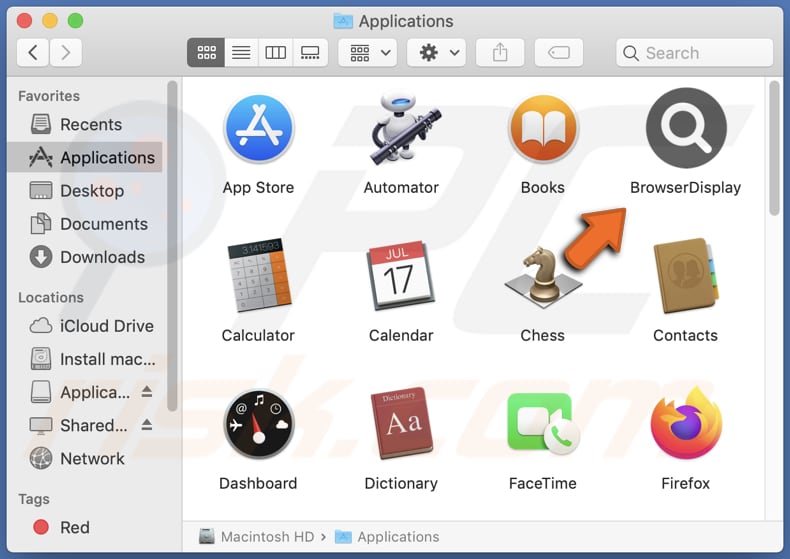Maximize the Finder window

pos(76,21)
